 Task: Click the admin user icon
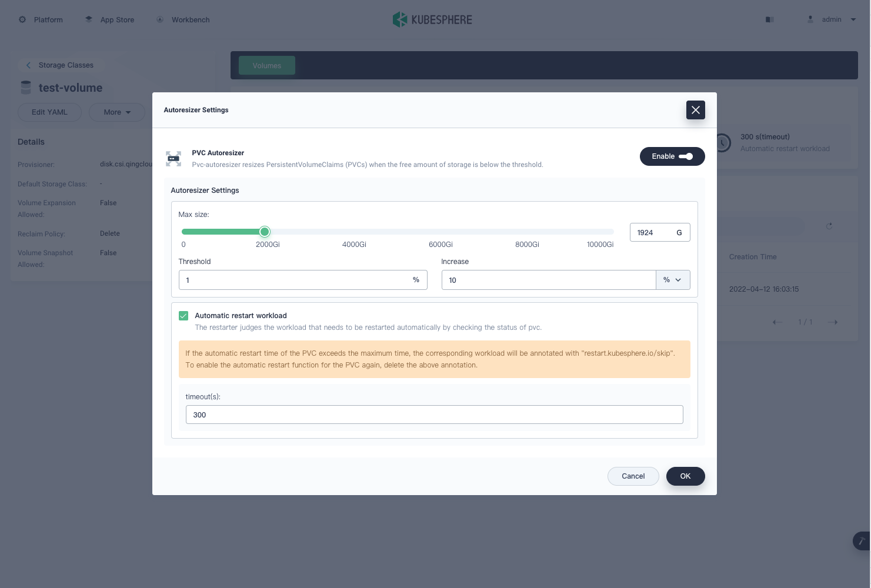tap(810, 19)
